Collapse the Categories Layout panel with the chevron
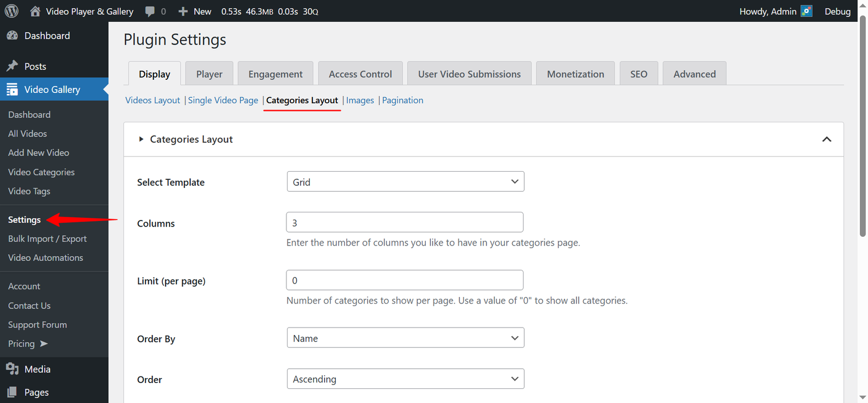This screenshot has width=868, height=403. 827,140
